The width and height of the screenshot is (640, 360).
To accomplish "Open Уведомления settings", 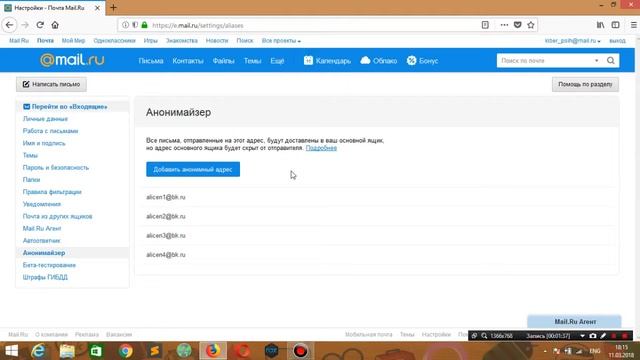I will [x=42, y=204].
